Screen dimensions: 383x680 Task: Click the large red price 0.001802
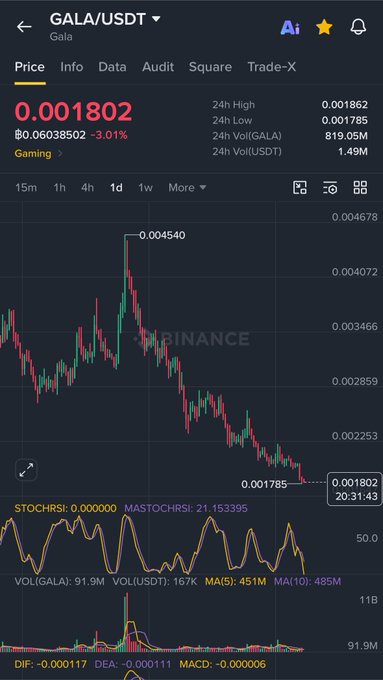[x=73, y=112]
